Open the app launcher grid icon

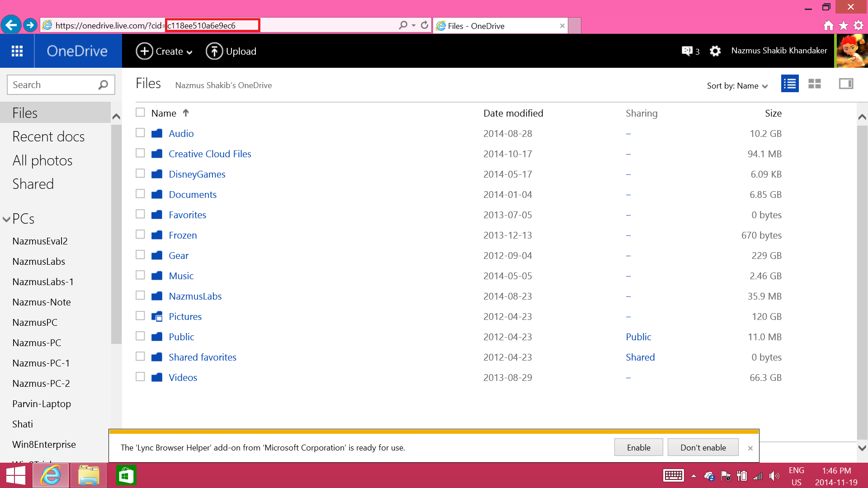(17, 51)
